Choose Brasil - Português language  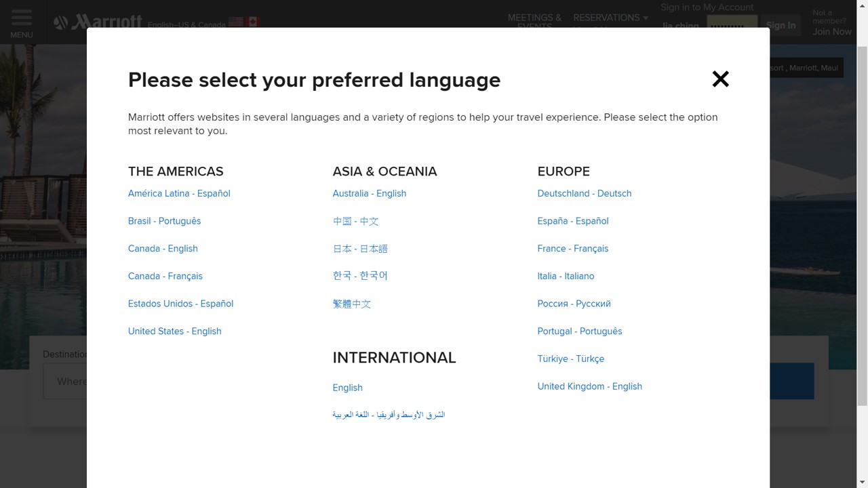164,221
